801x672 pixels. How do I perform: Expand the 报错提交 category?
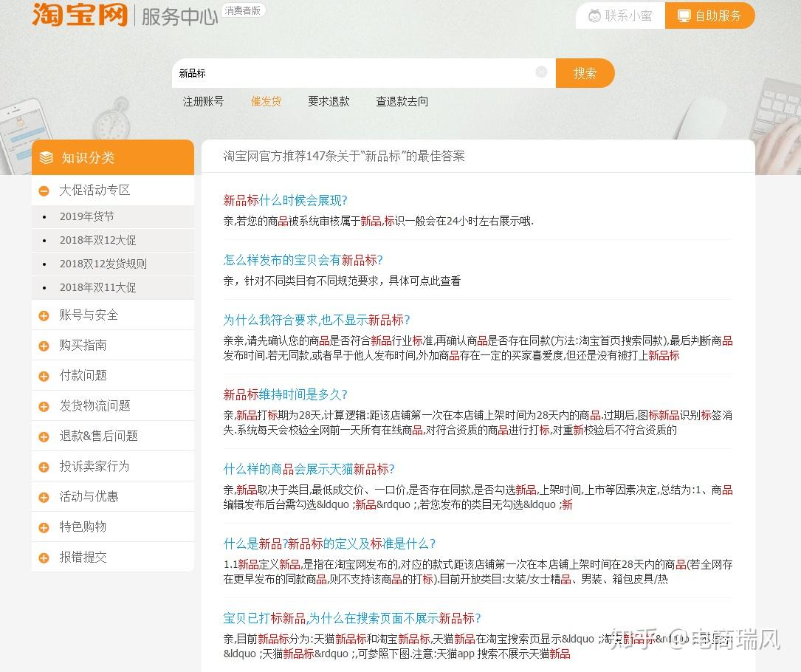[43, 557]
